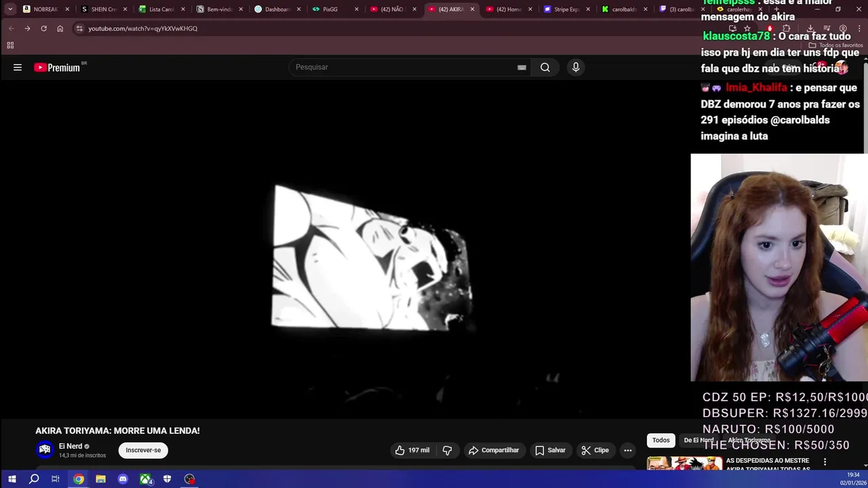Open options menu for recommended video
This screenshot has height=488, width=868.
coord(825,462)
